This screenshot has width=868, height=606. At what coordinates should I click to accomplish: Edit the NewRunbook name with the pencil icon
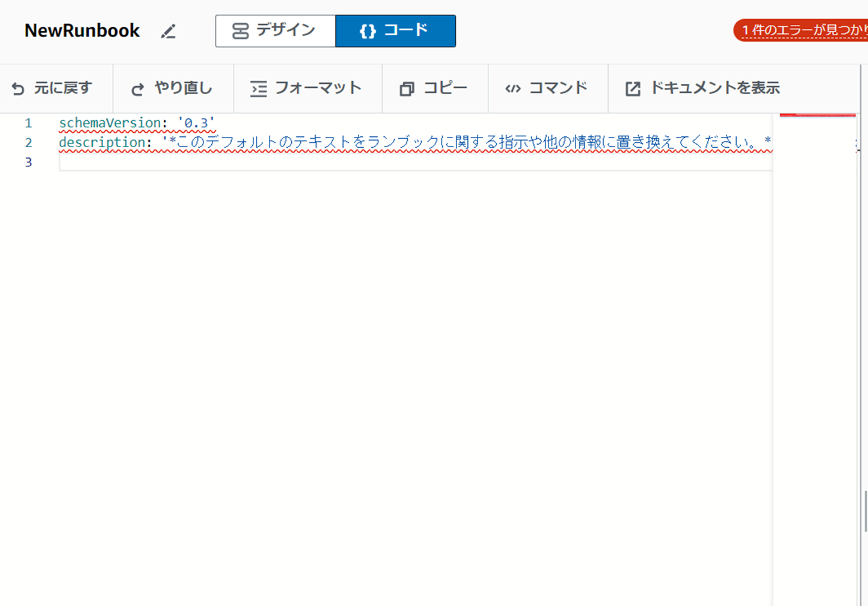click(168, 31)
